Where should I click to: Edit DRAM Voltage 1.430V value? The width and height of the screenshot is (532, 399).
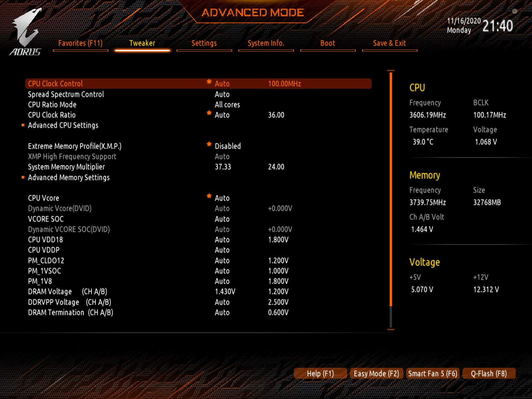pos(225,292)
